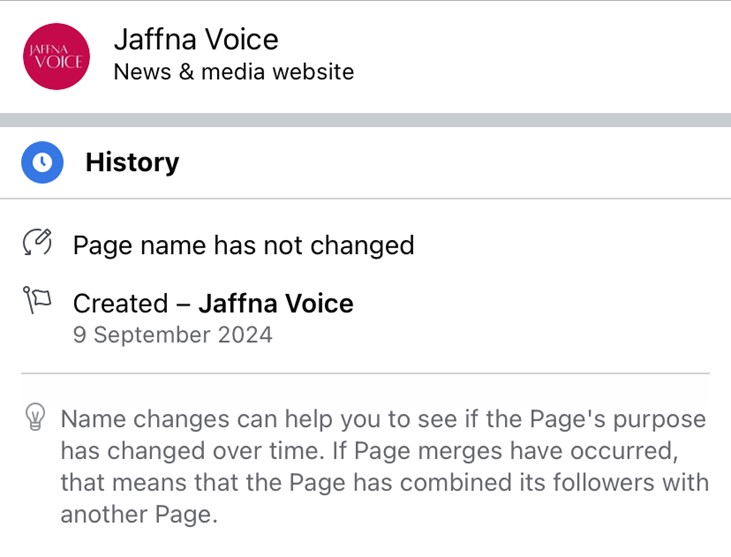The width and height of the screenshot is (731, 557).
Task: Open the bold Jaffna Voice created name
Action: coord(276,303)
